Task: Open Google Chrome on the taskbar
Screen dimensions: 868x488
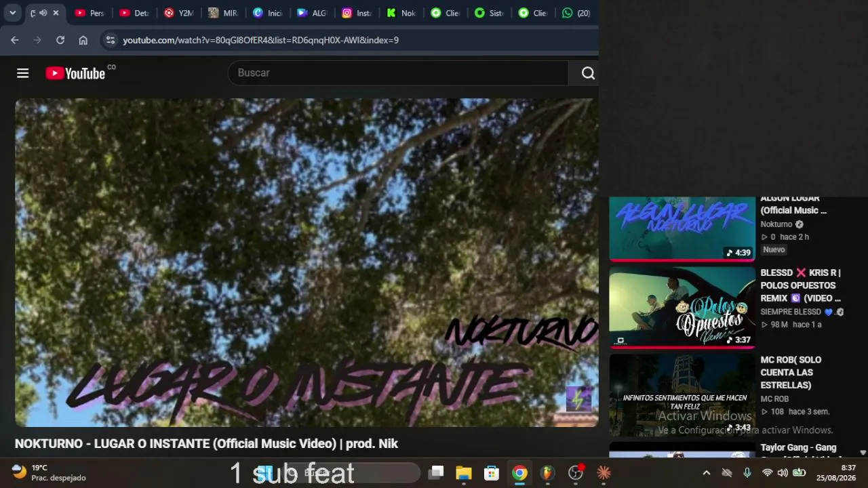Action: click(x=519, y=472)
